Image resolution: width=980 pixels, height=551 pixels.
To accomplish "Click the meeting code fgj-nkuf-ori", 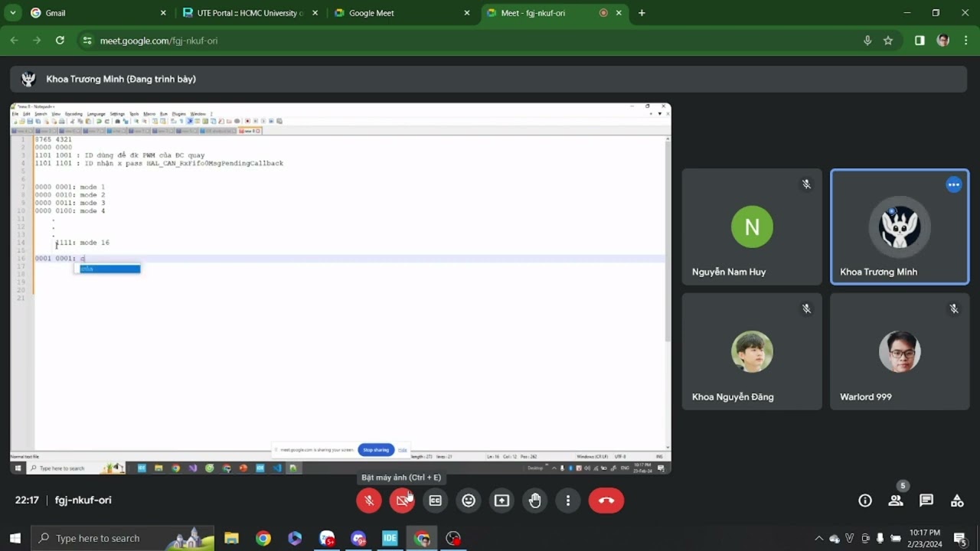I will (x=83, y=500).
